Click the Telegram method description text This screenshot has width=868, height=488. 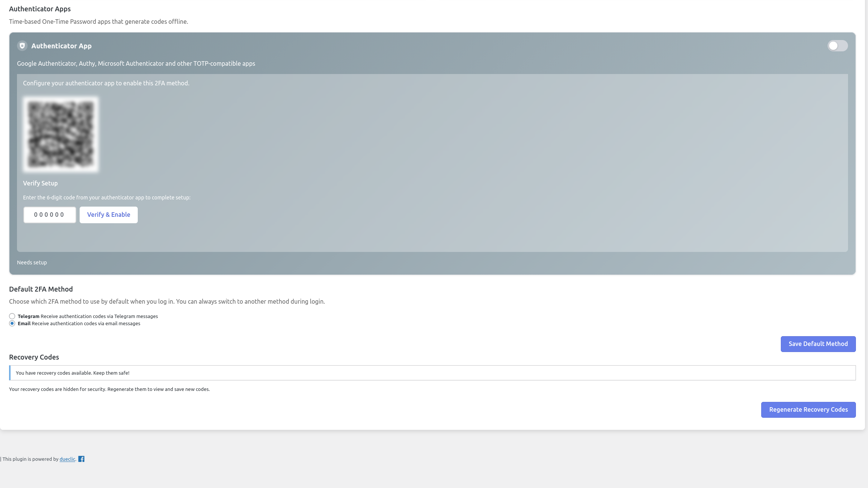click(99, 316)
